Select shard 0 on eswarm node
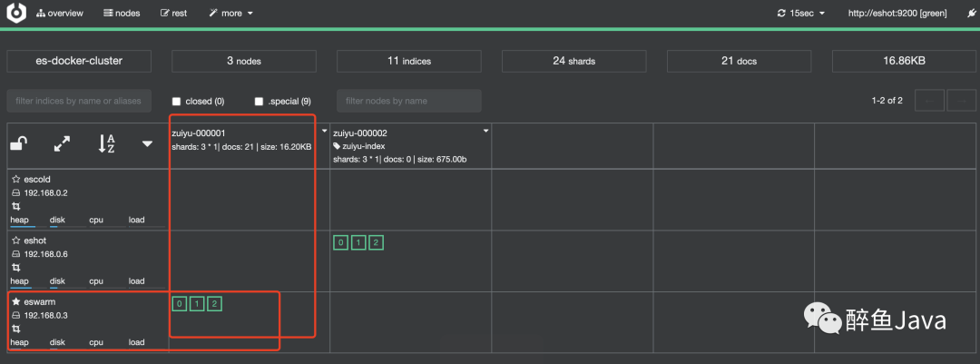This screenshot has width=980, height=364. tap(180, 305)
